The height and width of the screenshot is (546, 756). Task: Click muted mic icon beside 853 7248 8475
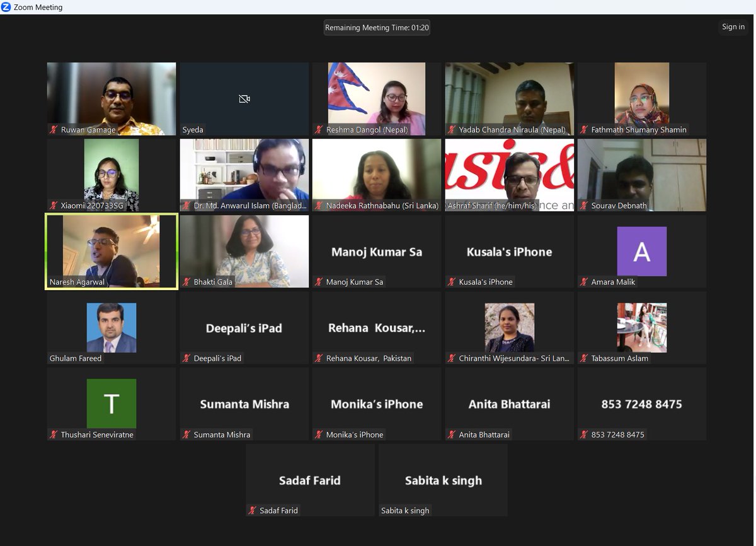[585, 434]
